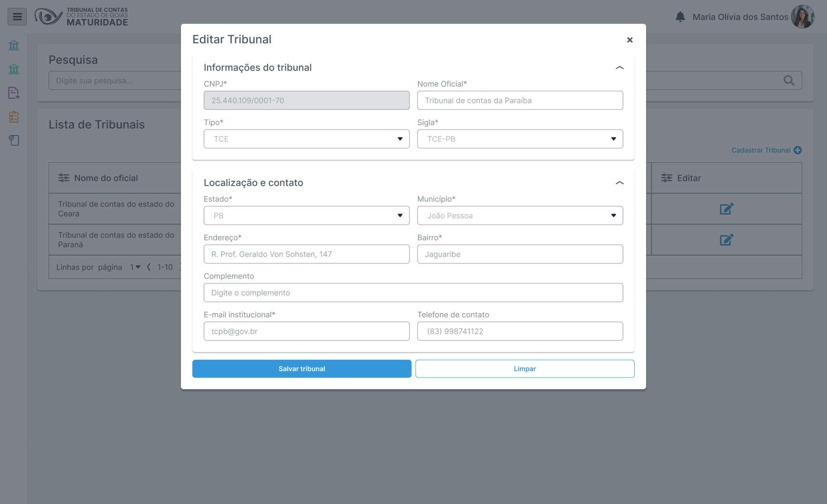Click the add document sidebar icon

(x=14, y=93)
